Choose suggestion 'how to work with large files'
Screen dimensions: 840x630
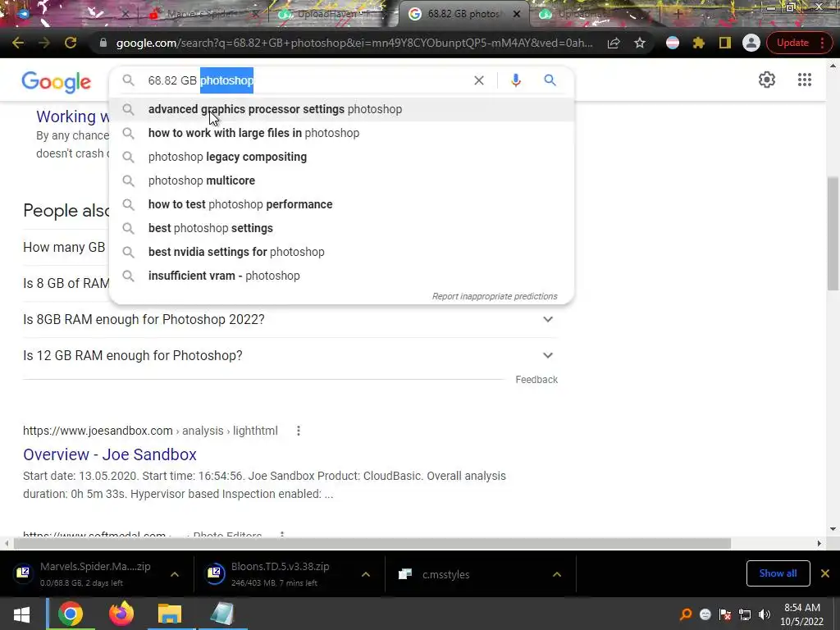click(x=342, y=133)
